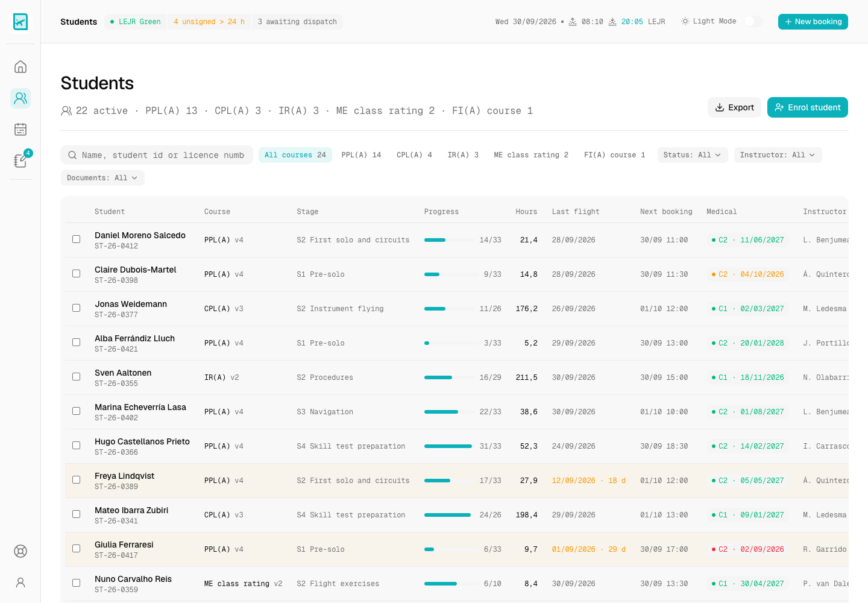
Task: Select the All courses 24 filter tab
Action: tap(295, 155)
